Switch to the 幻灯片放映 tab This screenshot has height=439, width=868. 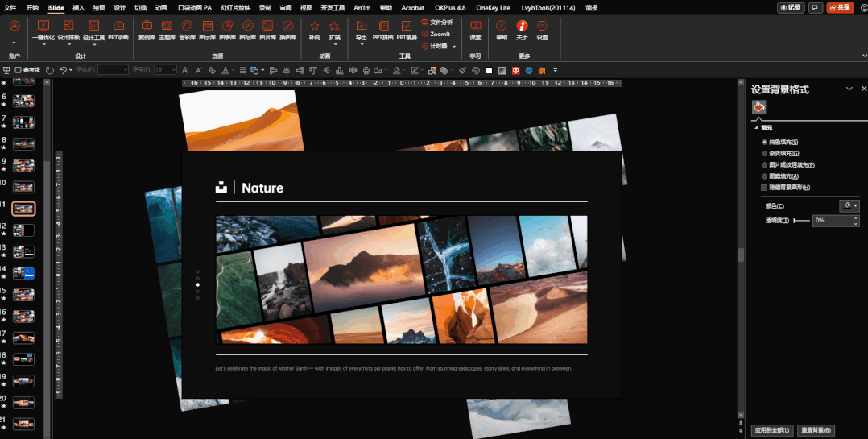(x=235, y=8)
